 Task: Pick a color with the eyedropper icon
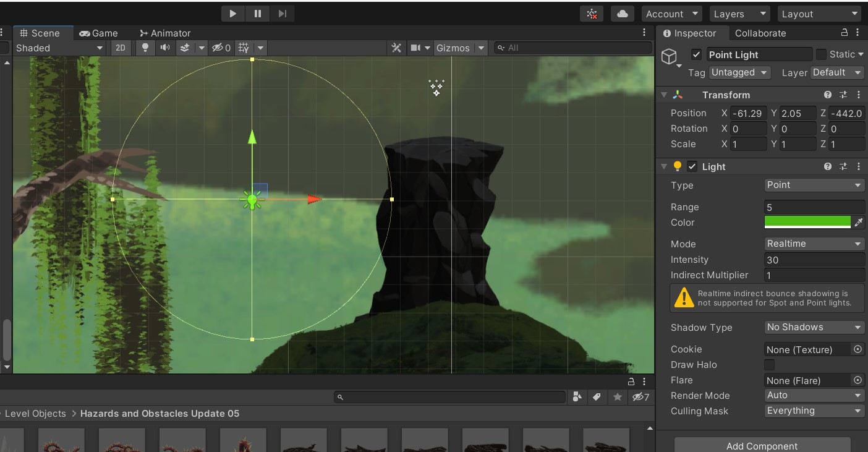[858, 223]
